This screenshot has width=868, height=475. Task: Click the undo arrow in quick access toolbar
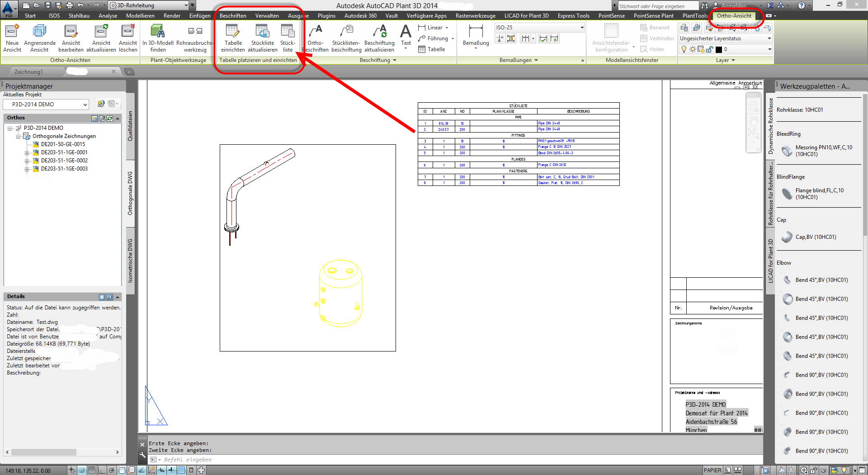[80, 5]
